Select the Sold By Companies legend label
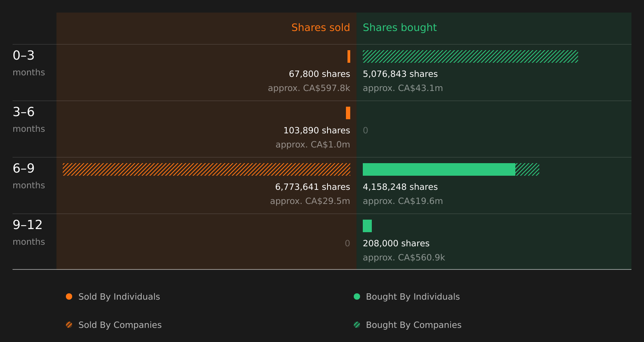This screenshot has height=342, width=644. pyautogui.click(x=120, y=325)
